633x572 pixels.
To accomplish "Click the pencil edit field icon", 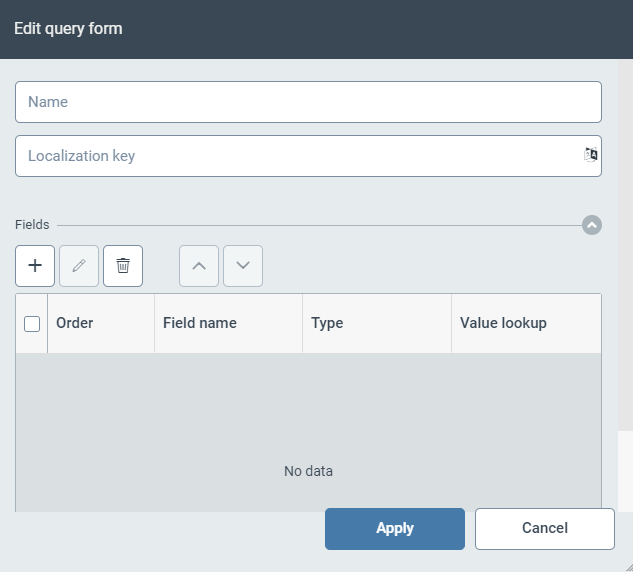I will (79, 266).
